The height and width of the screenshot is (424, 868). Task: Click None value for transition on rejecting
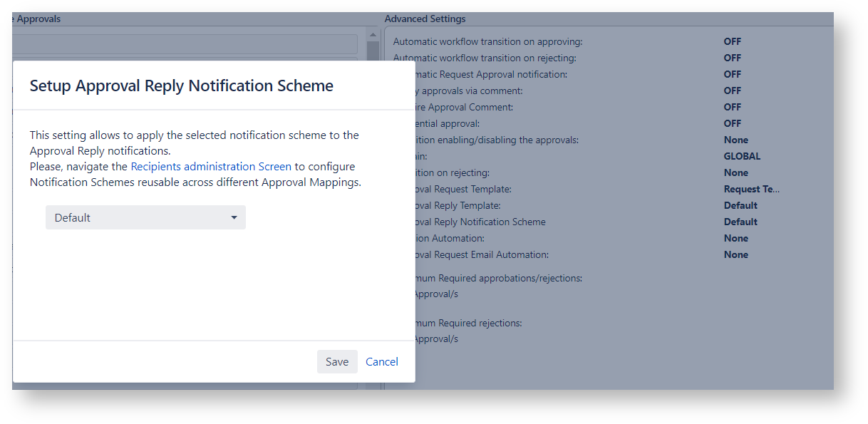[736, 173]
